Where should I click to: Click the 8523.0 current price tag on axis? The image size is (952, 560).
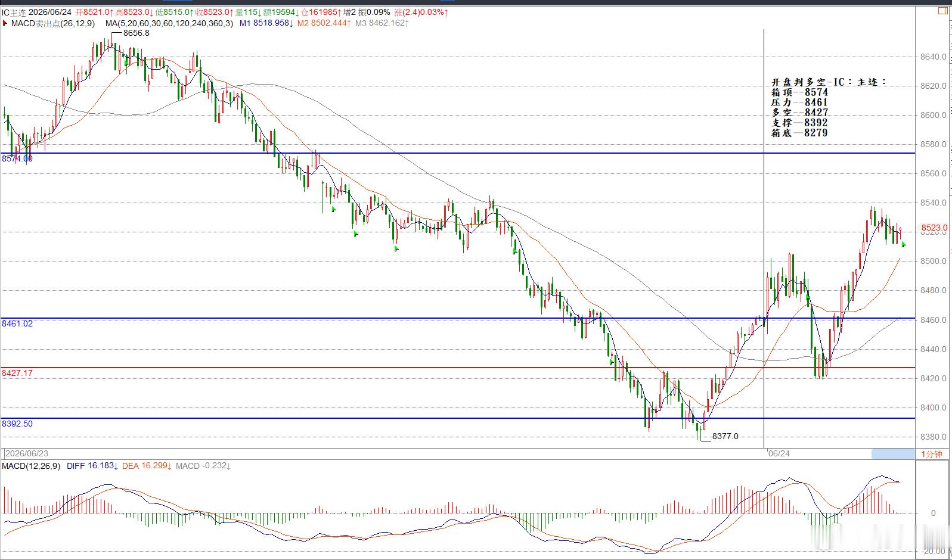(934, 228)
